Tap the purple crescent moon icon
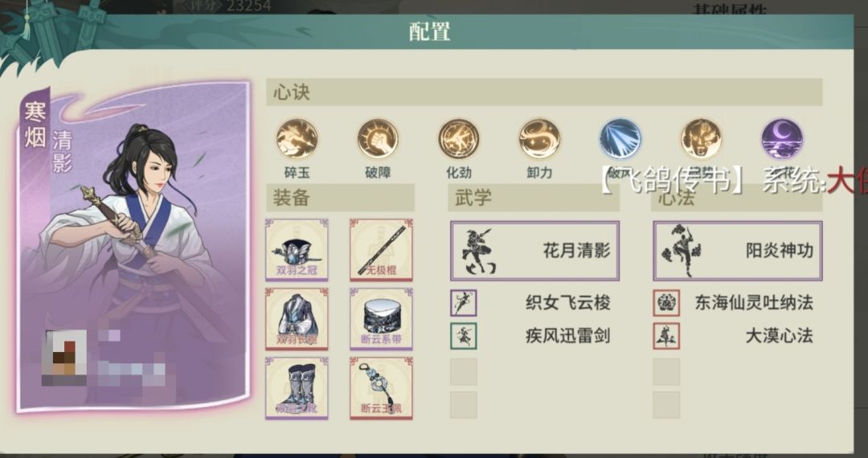The width and height of the screenshot is (868, 458). tap(782, 139)
